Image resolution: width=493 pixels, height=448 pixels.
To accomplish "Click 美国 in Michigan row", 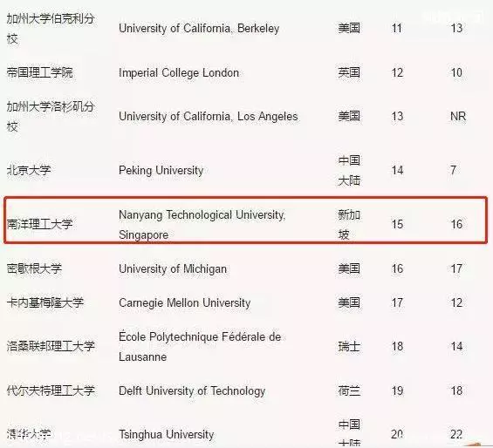I will coord(349,269).
